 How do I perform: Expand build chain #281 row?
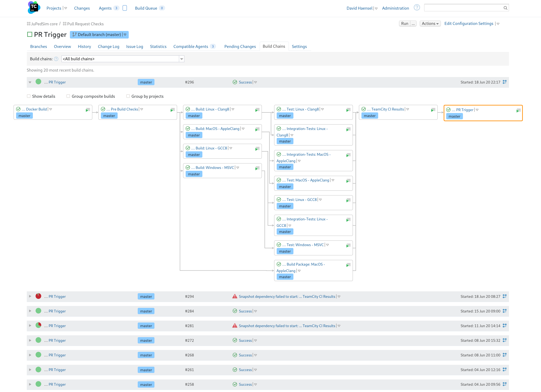pyautogui.click(x=30, y=326)
